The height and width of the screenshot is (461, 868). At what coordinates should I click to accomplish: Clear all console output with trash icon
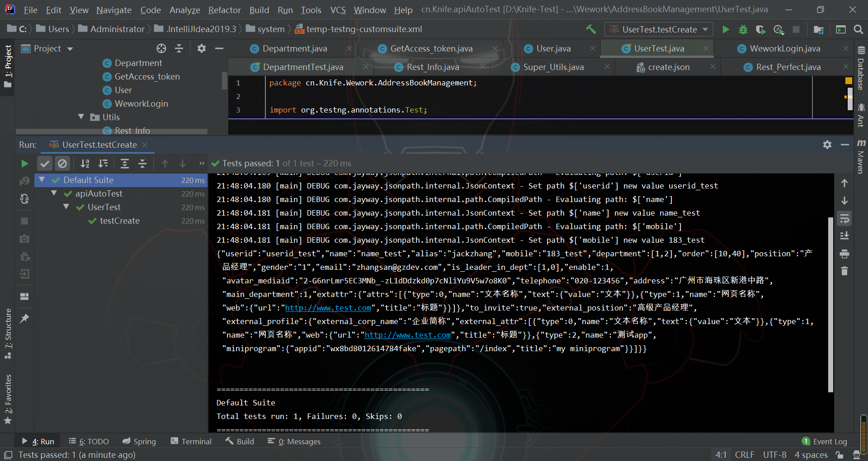click(844, 271)
